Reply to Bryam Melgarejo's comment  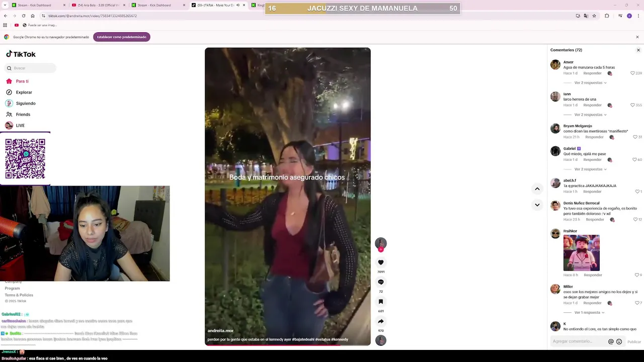594,137
